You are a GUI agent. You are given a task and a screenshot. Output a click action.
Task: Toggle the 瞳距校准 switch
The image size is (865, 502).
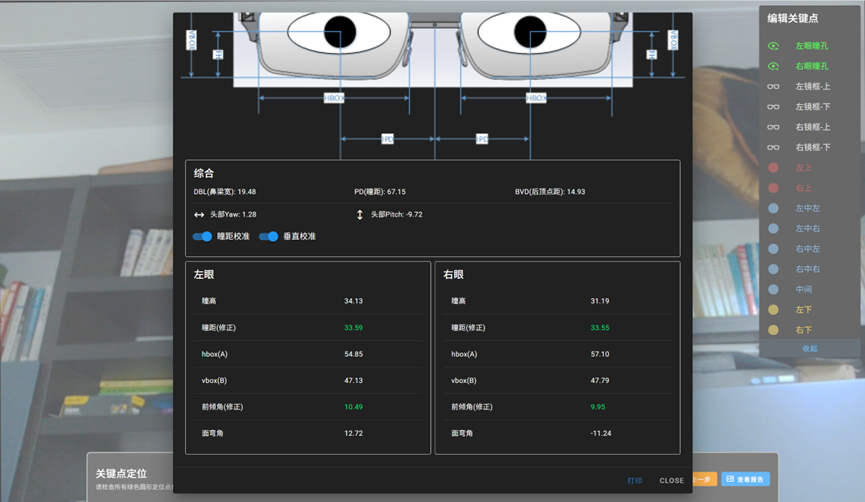[x=202, y=236]
